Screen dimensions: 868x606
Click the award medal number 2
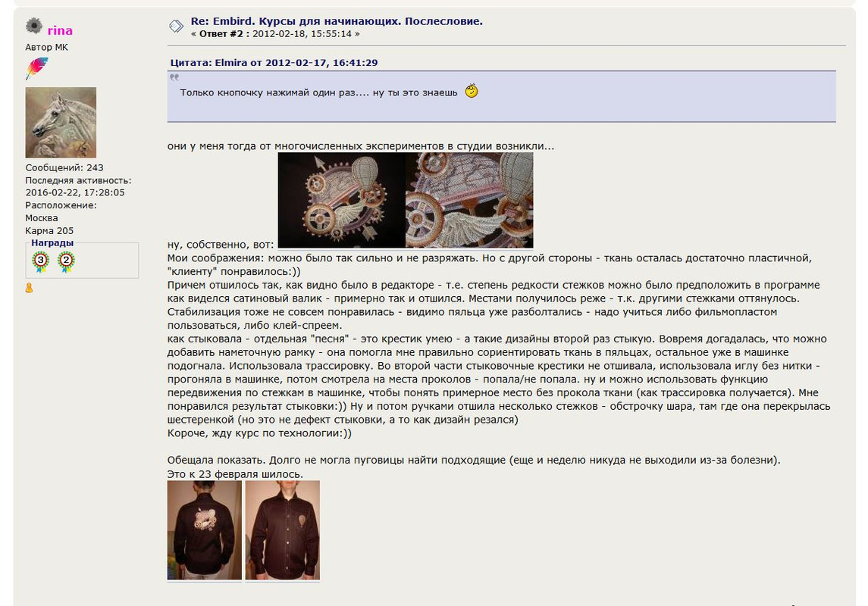66,261
